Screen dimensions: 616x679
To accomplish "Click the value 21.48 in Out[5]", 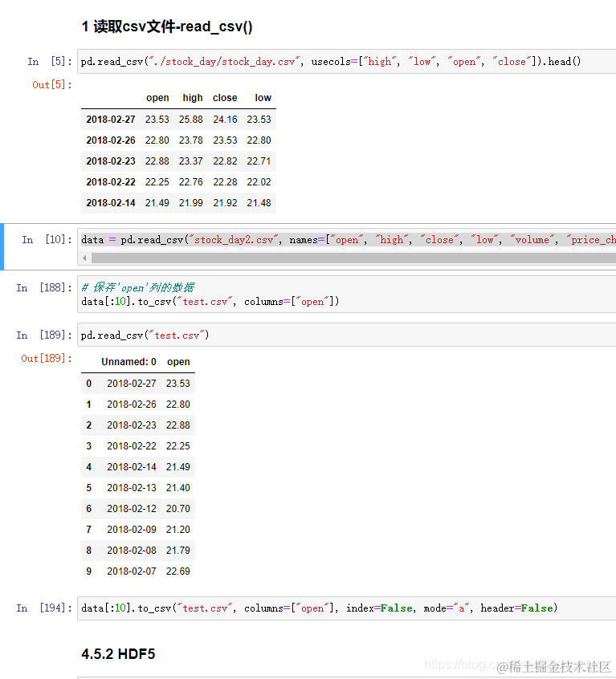I will [x=259, y=203].
